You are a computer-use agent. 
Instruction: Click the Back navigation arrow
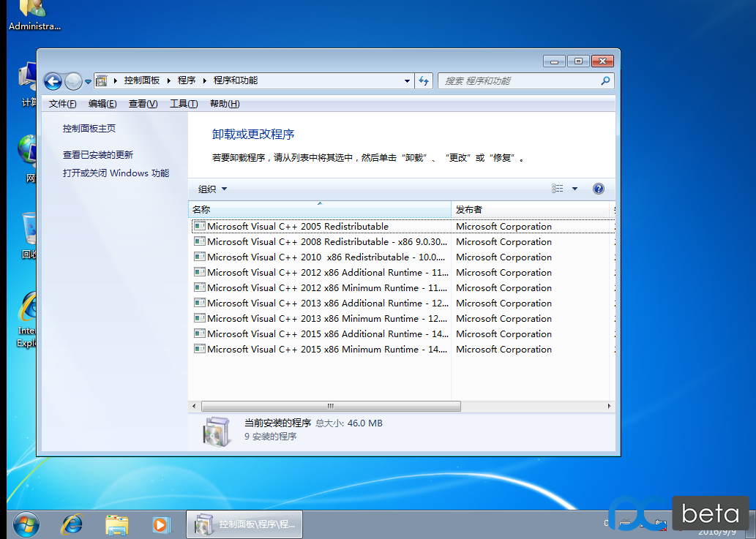click(53, 81)
